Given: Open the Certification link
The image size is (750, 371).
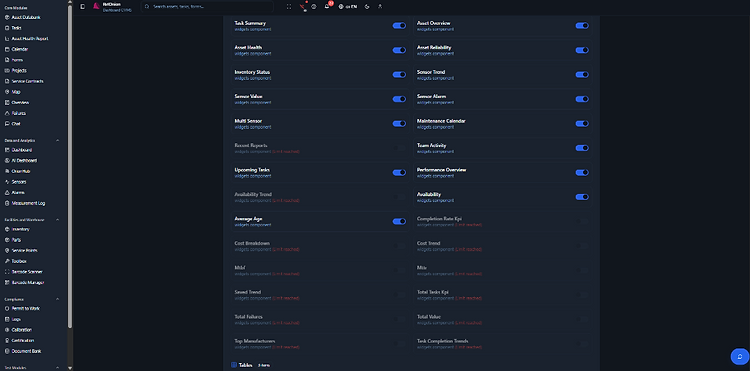Looking at the screenshot, I should point(23,340).
